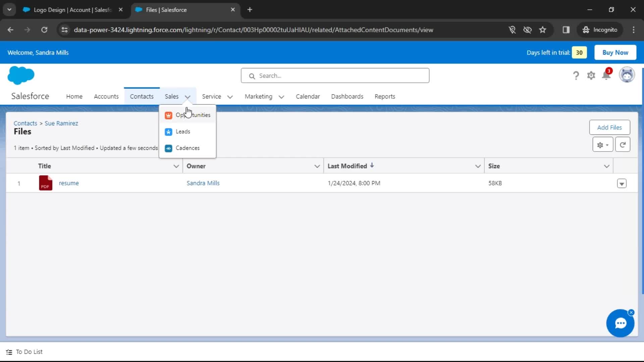Open the Calendar tab

[x=308, y=97]
